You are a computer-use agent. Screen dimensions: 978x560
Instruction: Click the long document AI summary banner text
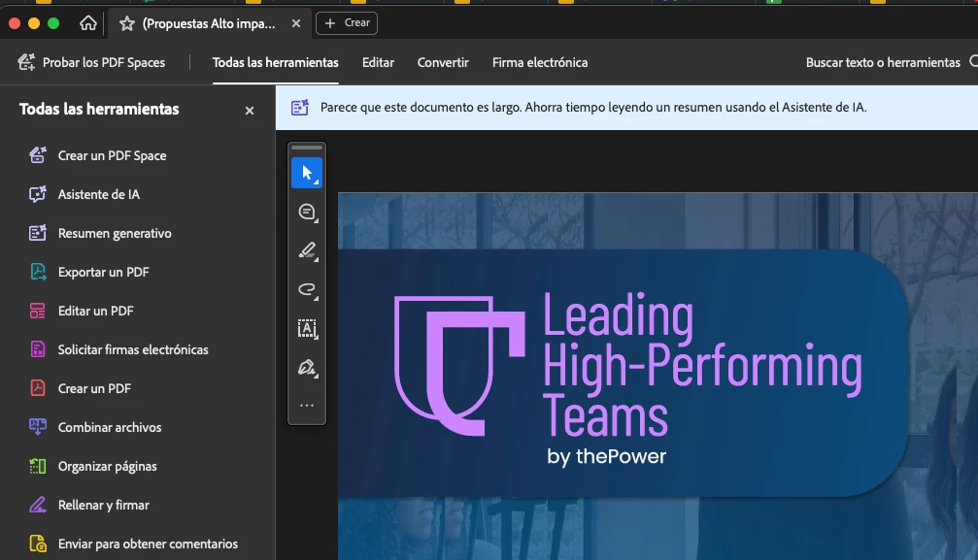593,108
